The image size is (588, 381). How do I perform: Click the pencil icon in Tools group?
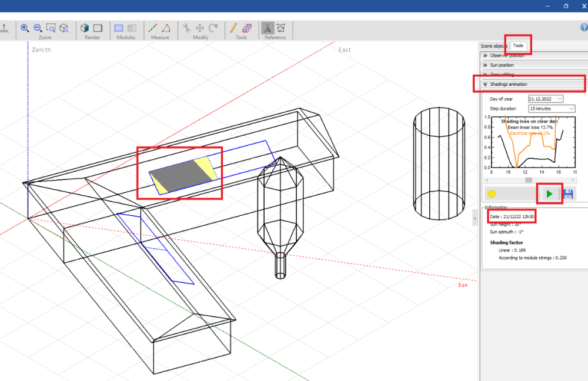[x=233, y=28]
